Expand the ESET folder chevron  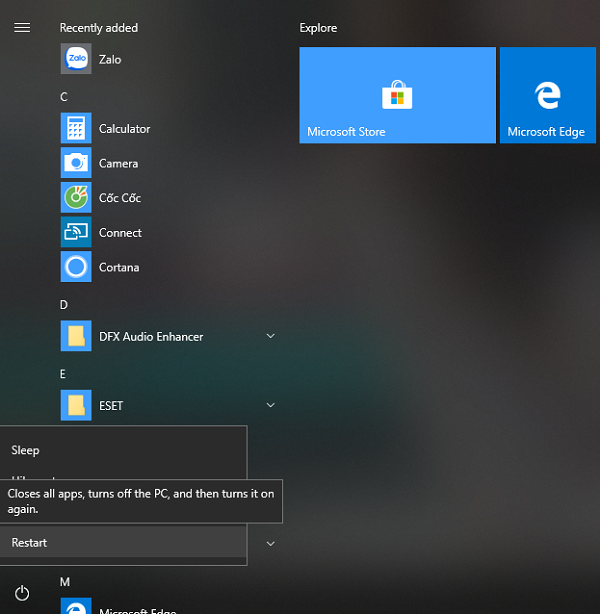click(x=270, y=406)
